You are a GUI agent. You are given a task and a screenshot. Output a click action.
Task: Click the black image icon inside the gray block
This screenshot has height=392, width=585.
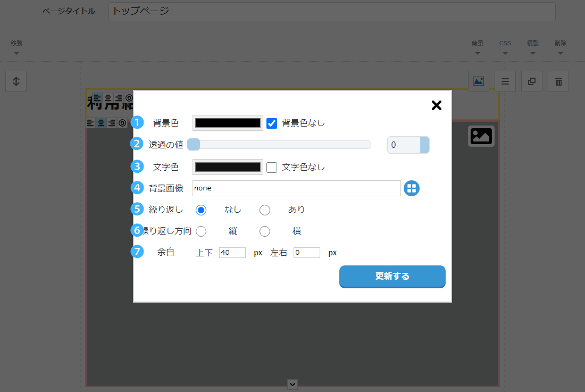[481, 136]
